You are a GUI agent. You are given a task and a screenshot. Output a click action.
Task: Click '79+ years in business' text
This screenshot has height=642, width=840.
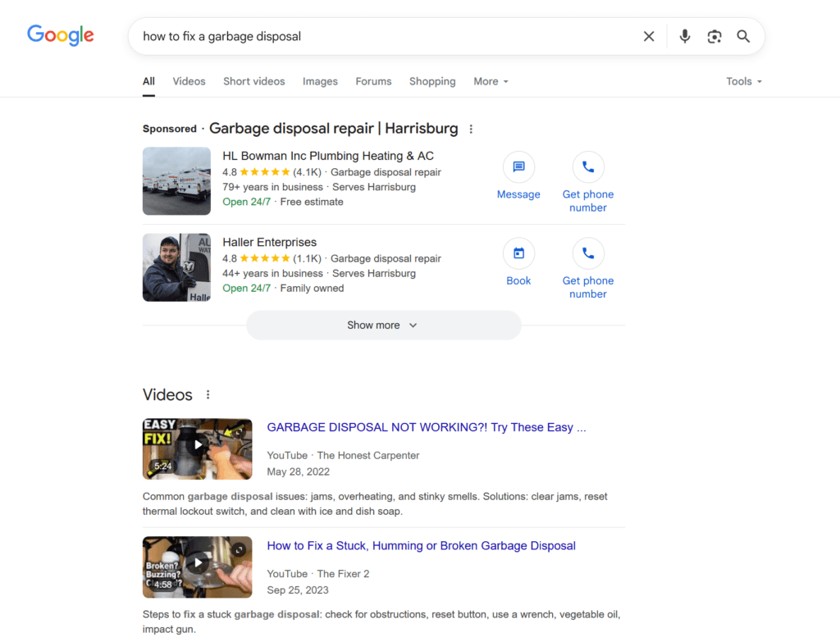(272, 187)
